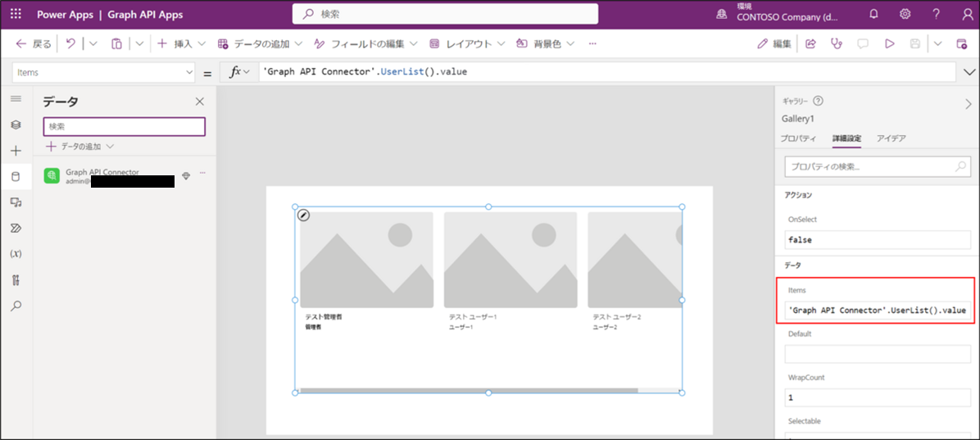The image size is (980, 440).
Task: Click the premium diamond icon by Graph API Connector
Action: [x=186, y=176]
